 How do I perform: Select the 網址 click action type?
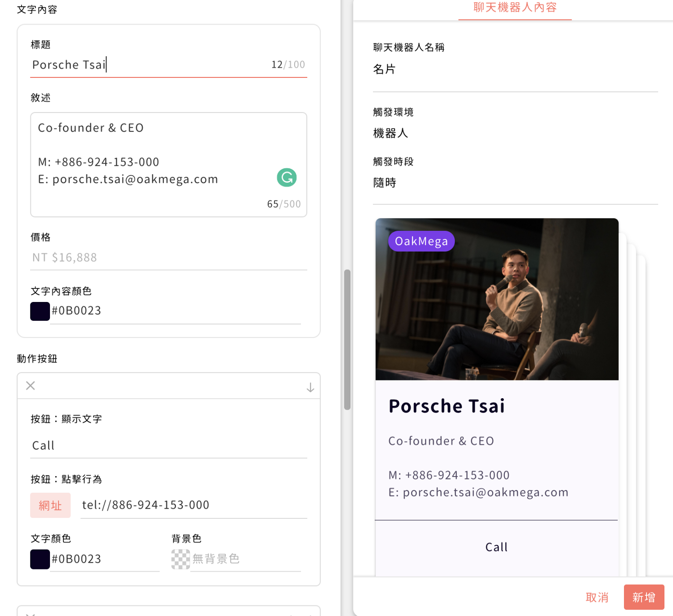tap(50, 505)
